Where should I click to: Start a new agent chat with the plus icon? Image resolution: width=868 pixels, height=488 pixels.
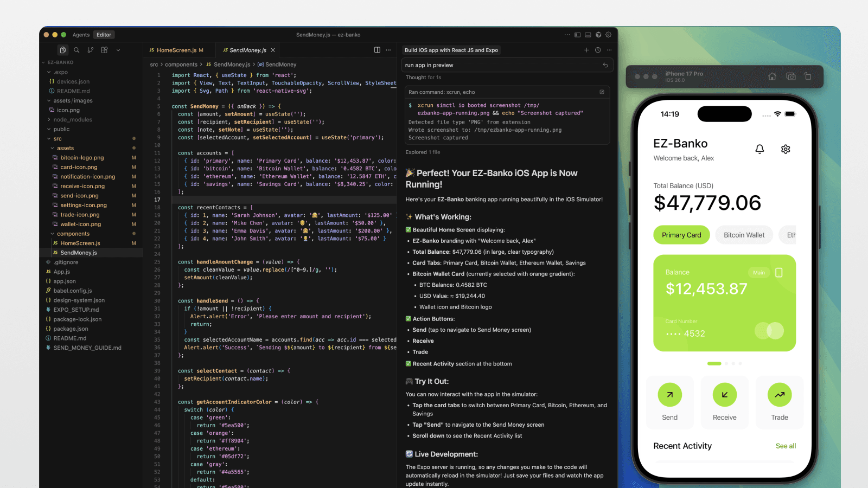(x=586, y=50)
